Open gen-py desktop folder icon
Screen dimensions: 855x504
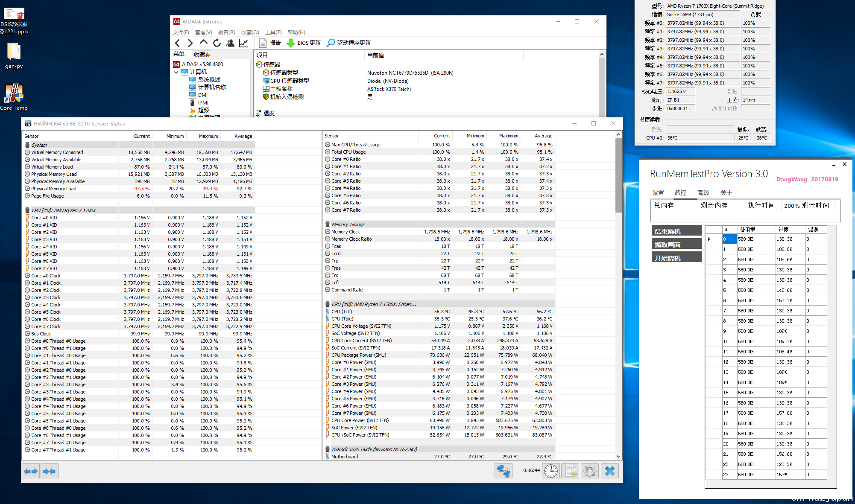[x=14, y=55]
